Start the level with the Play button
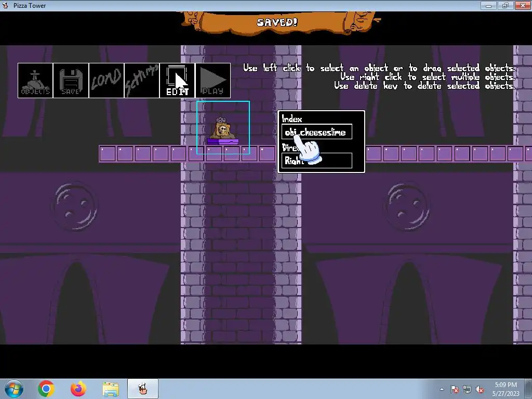 [x=213, y=81]
